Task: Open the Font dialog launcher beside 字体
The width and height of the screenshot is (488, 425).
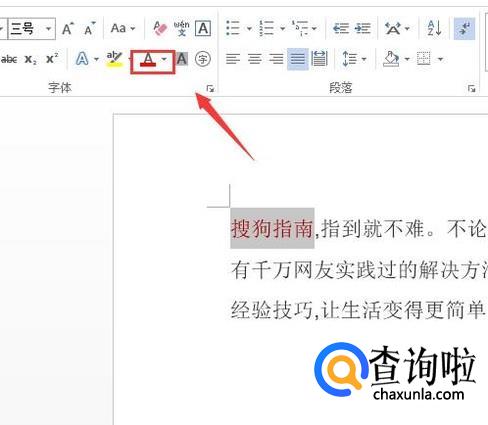Action: pos(210,88)
